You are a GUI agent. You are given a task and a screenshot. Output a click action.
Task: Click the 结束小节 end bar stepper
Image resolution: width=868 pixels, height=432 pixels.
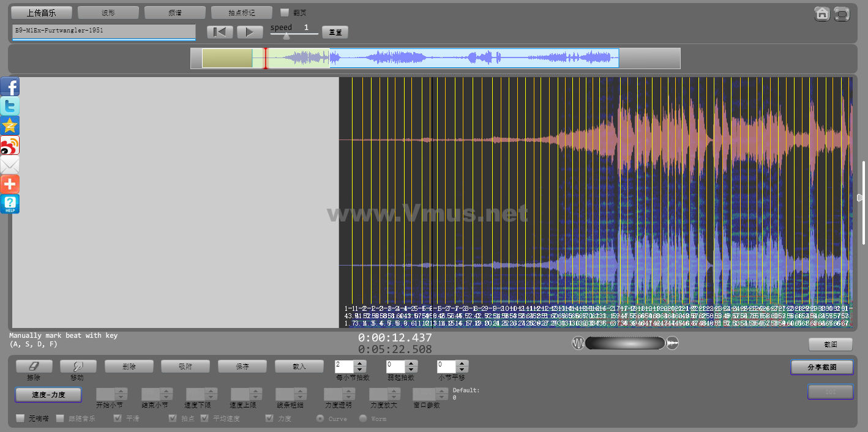156,394
